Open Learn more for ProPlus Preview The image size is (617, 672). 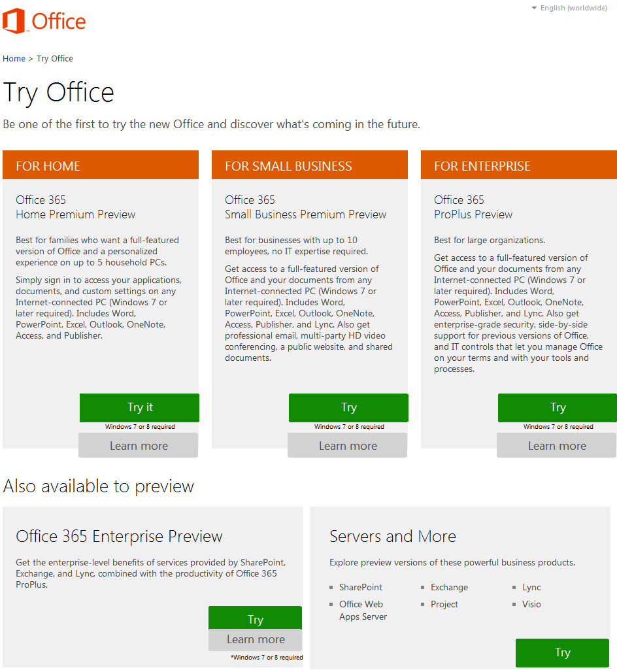point(557,445)
